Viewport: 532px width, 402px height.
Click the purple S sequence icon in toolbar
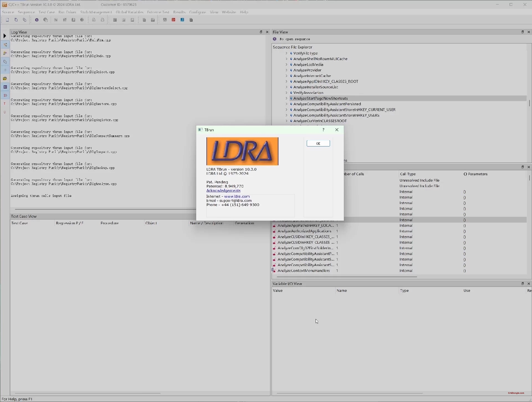[36, 20]
